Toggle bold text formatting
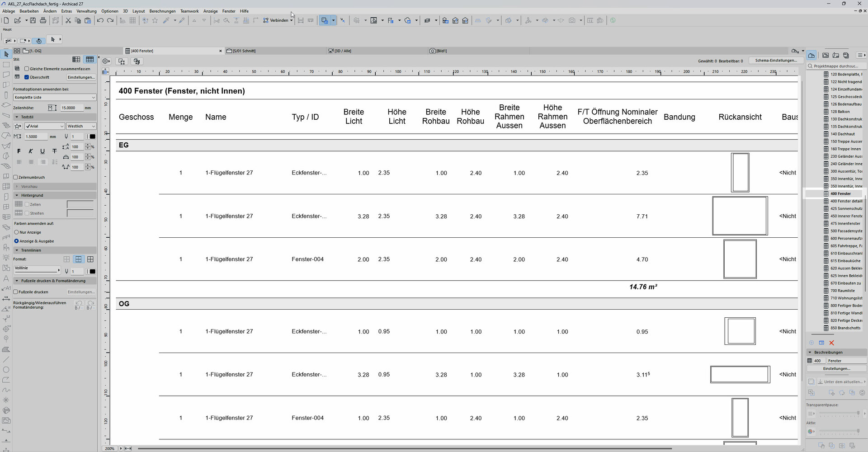The width and height of the screenshot is (868, 452). 19,151
